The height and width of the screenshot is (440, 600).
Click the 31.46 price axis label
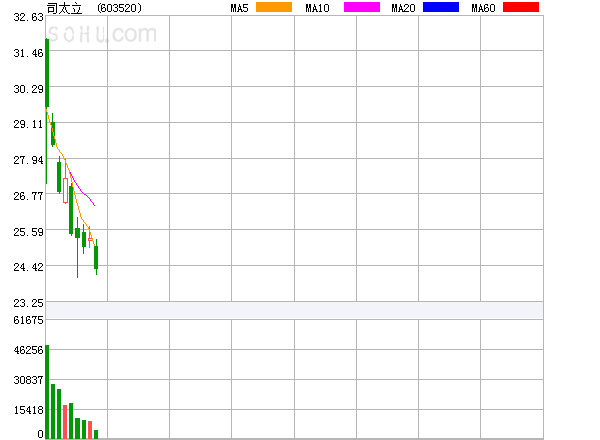28,53
